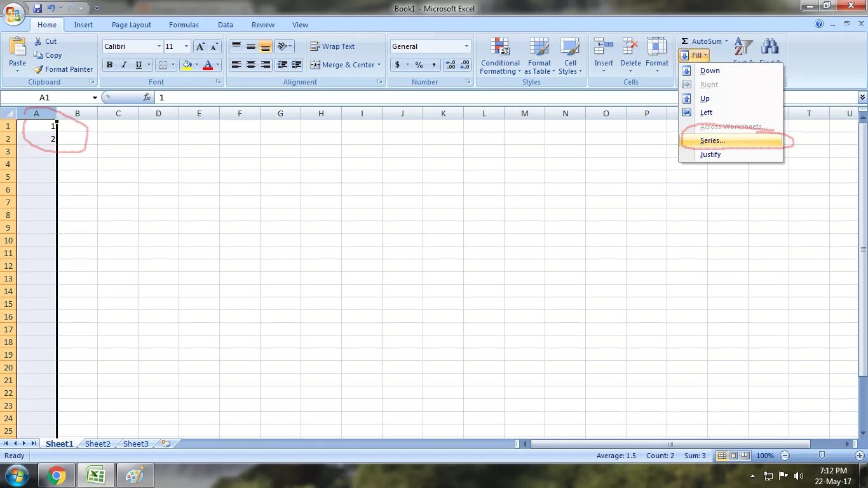Viewport: 868px width, 488px height.
Task: Open Chrome from the taskbar
Action: 57,475
